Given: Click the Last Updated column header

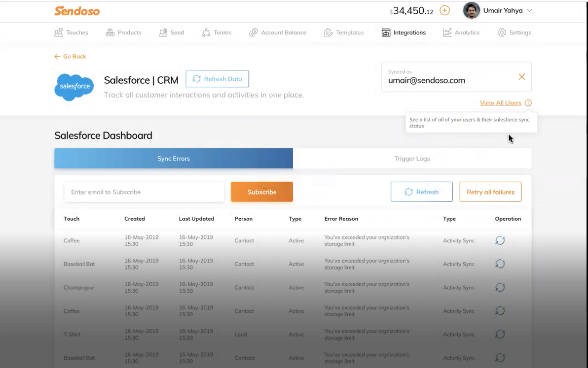Looking at the screenshot, I should pos(196,219).
